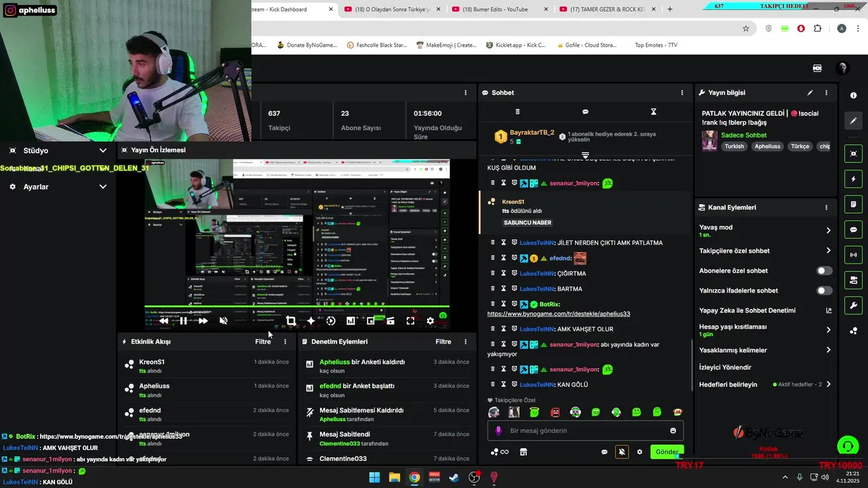This screenshot has height=488, width=868.
Task: Select the Turkish tag chip
Action: coord(734,146)
